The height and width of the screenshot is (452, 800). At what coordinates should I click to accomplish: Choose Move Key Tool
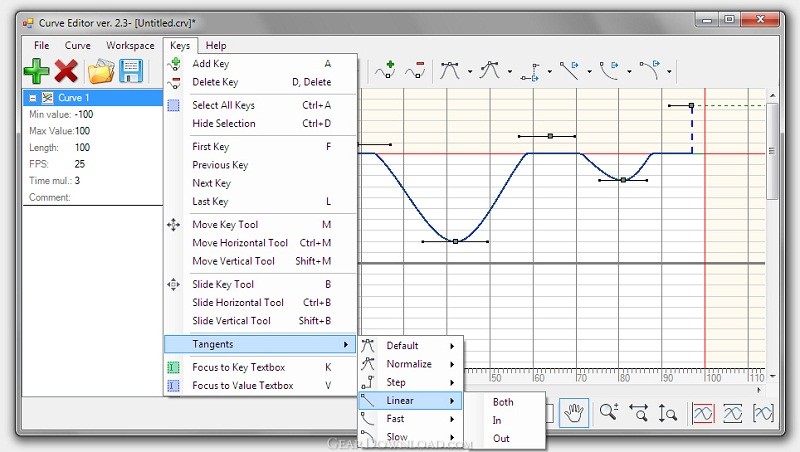click(260, 225)
